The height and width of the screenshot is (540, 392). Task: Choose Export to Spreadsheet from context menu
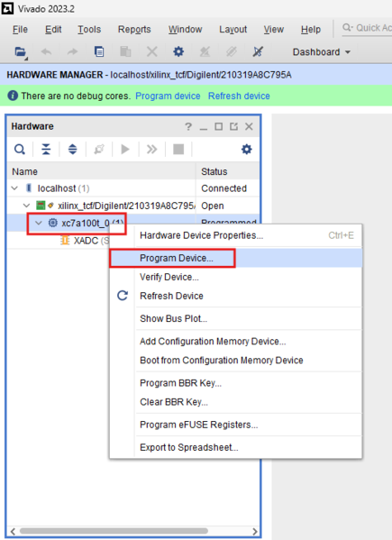point(236,447)
